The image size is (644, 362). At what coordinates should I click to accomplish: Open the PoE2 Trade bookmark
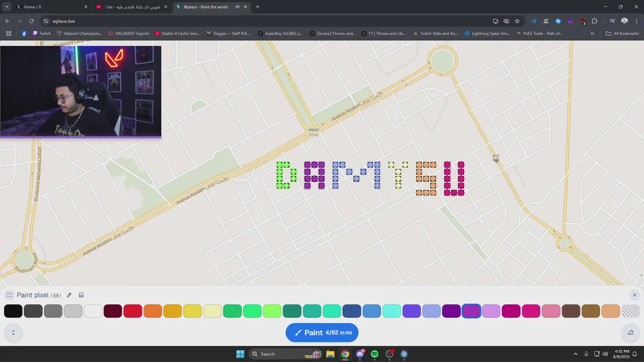[539, 34]
